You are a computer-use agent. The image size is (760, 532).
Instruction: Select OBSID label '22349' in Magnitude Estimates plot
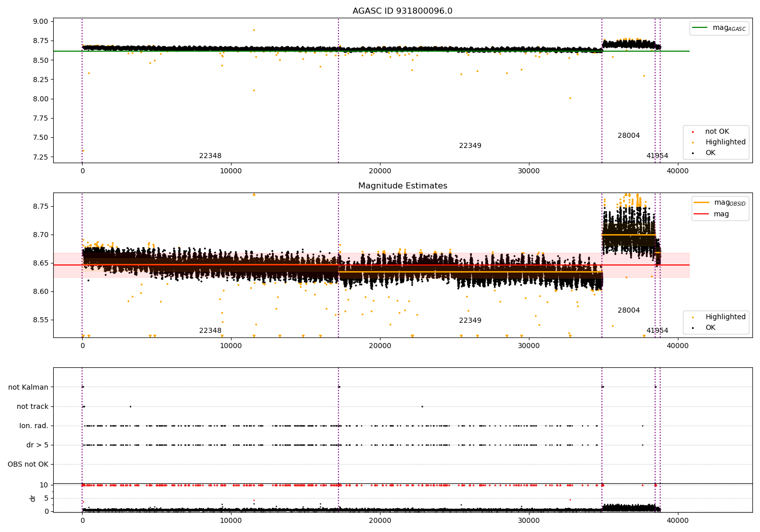click(x=470, y=320)
